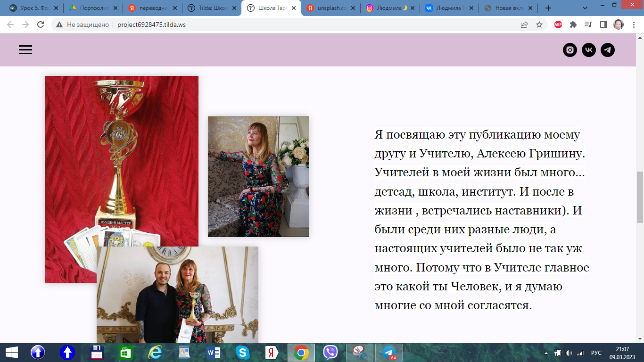
Task: Open the Chrome extensions puzzle icon
Action: [573, 25]
